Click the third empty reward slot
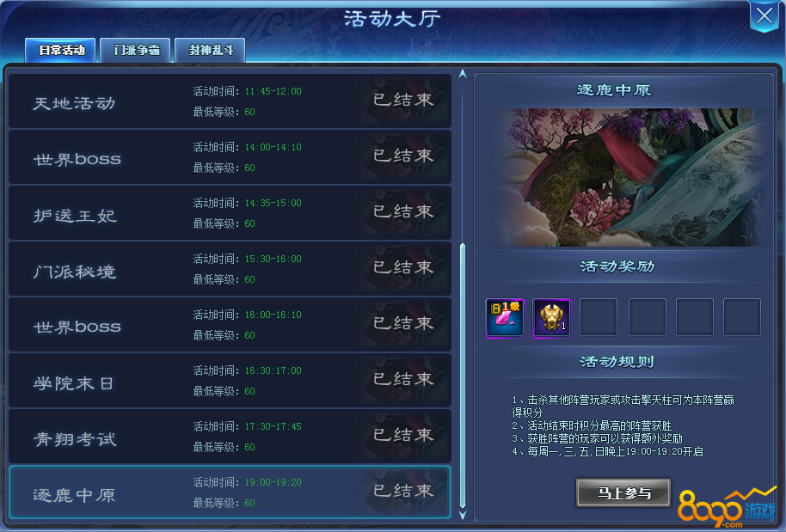This screenshot has height=532, width=786. [694, 317]
